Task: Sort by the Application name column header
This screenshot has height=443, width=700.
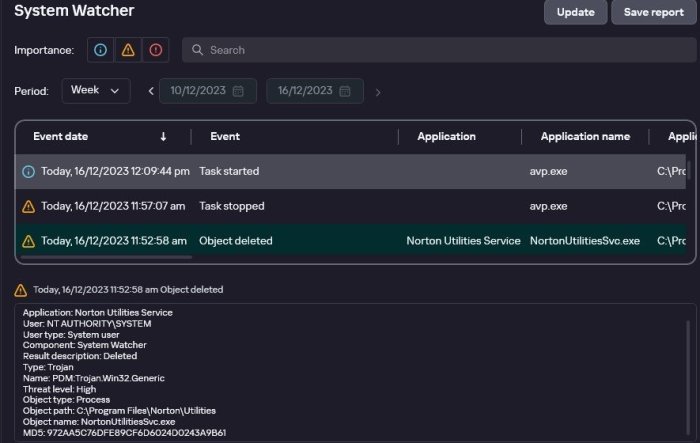Action: coord(585,137)
